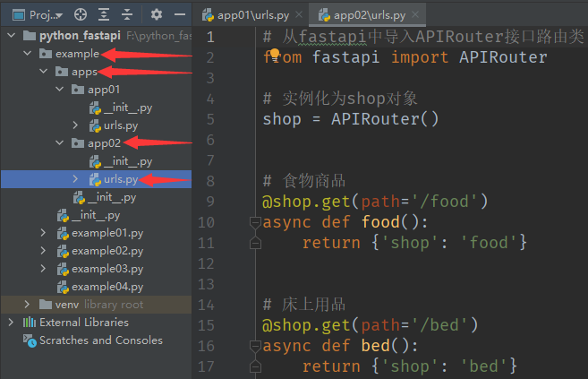The width and height of the screenshot is (588, 379).
Task: Close the app01\urls.py tab
Action: tap(299, 14)
